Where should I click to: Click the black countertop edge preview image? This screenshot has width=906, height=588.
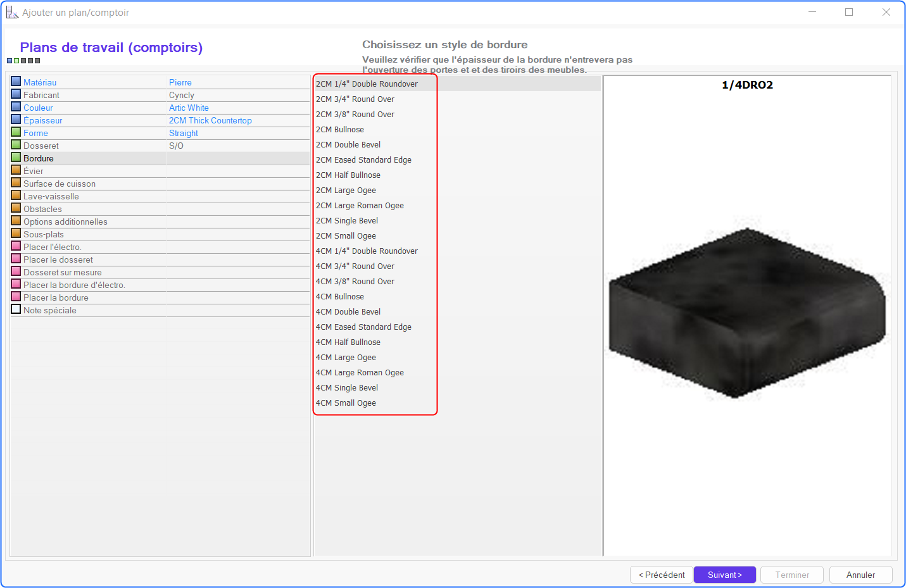coord(747,313)
